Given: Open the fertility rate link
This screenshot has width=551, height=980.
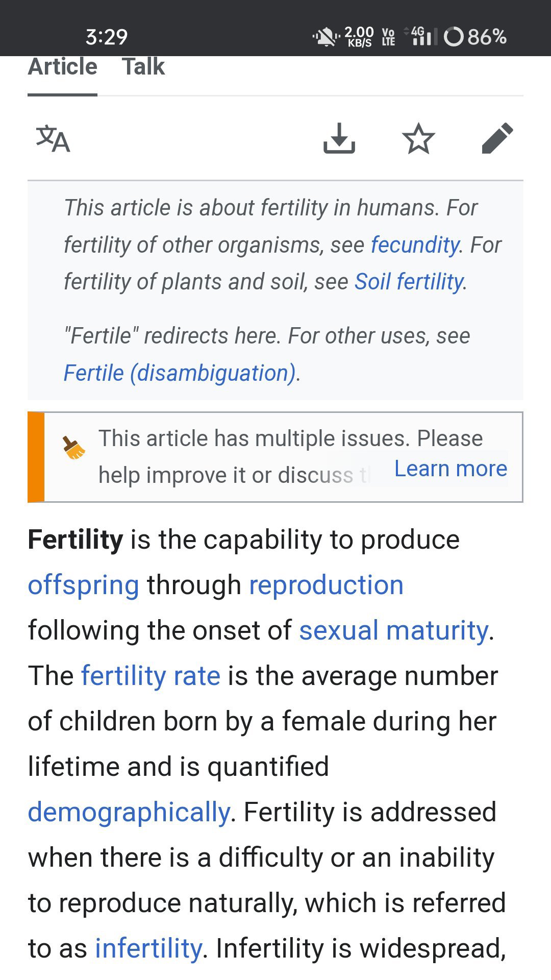Looking at the screenshot, I should (x=151, y=676).
